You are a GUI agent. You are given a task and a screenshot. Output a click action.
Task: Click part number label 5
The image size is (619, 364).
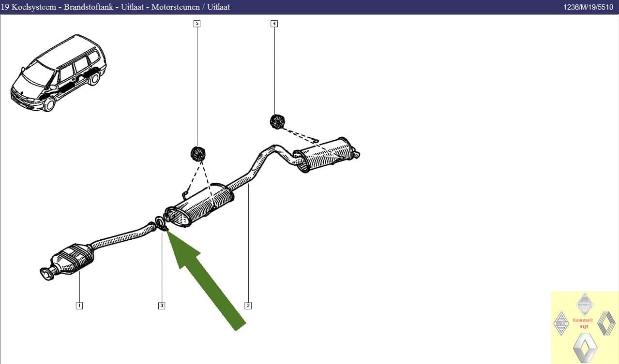196,23
